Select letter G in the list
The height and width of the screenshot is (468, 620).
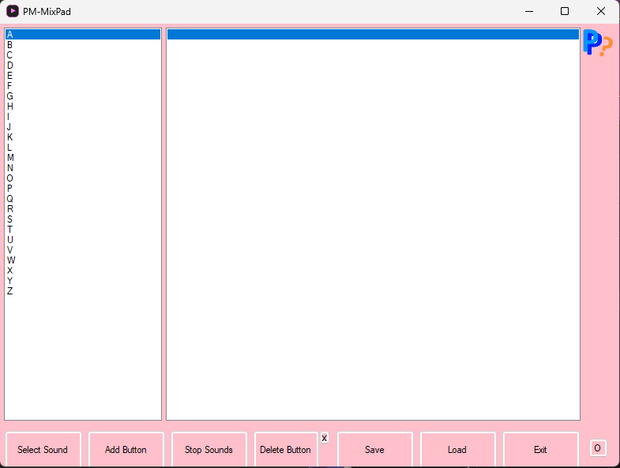(83, 96)
